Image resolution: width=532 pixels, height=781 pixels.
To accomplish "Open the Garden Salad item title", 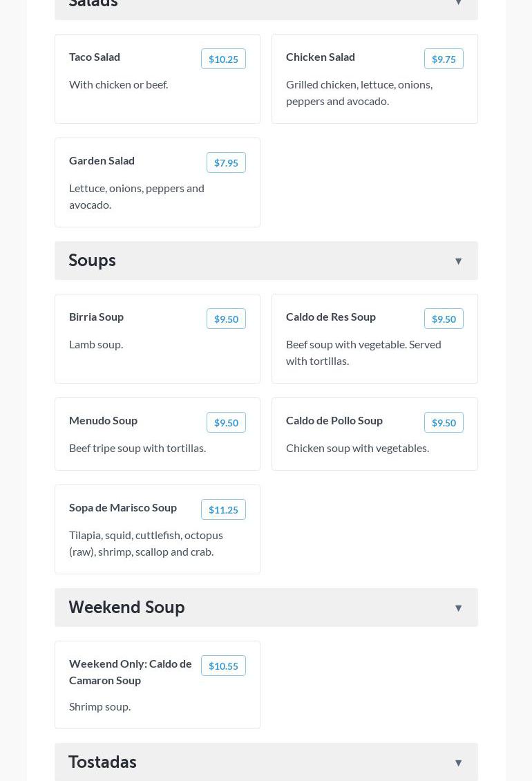I will pos(102,160).
